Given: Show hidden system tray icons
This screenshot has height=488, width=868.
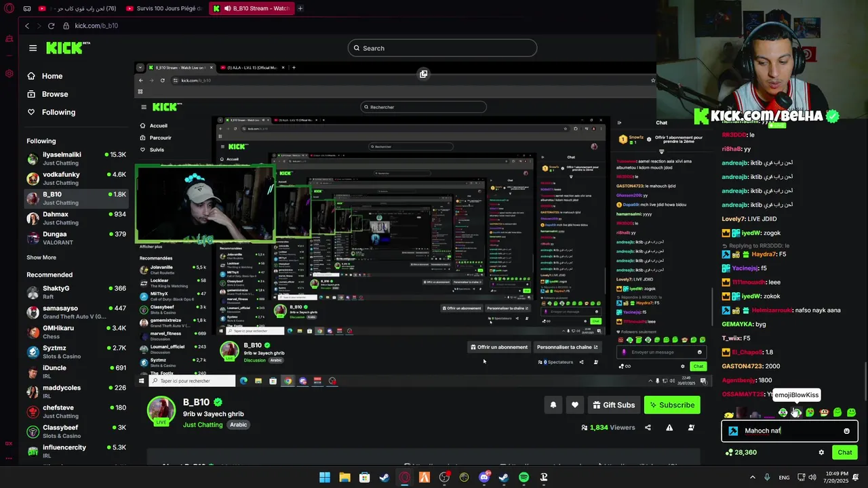Looking at the screenshot, I should pos(751,477).
